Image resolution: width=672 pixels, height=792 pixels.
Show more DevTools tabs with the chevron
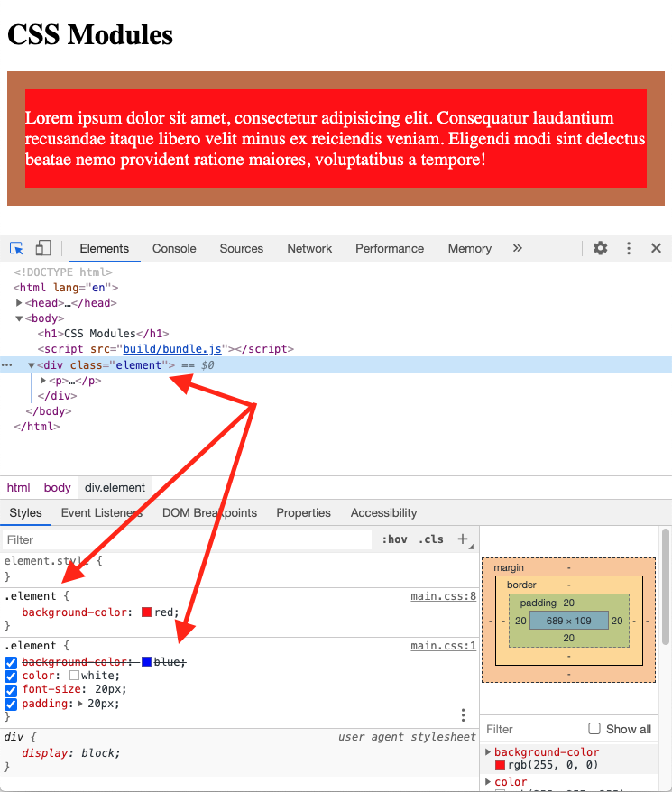point(518,248)
